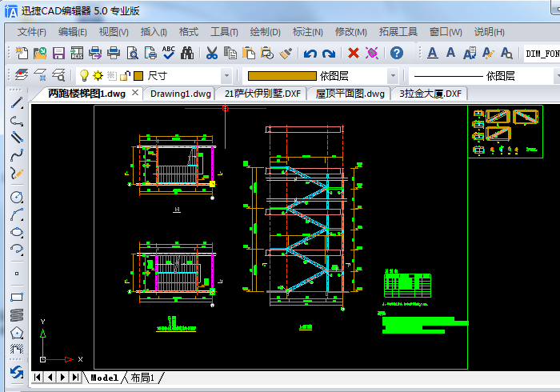Undo the last action
This screenshot has height=392, width=560.
tap(310, 54)
